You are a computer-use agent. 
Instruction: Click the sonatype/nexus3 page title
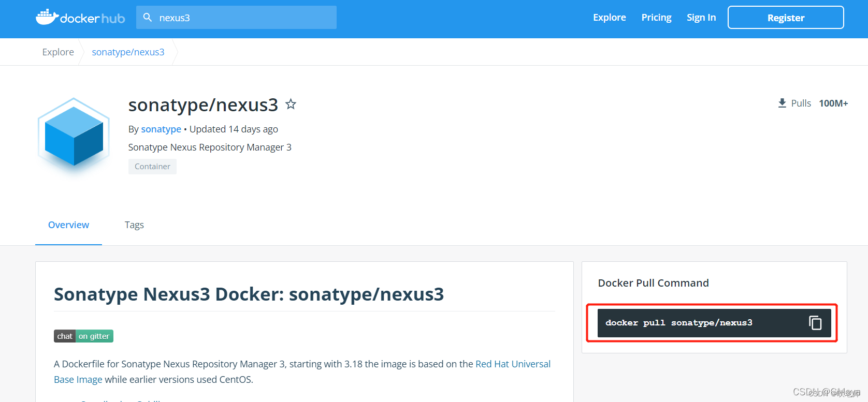[203, 105]
